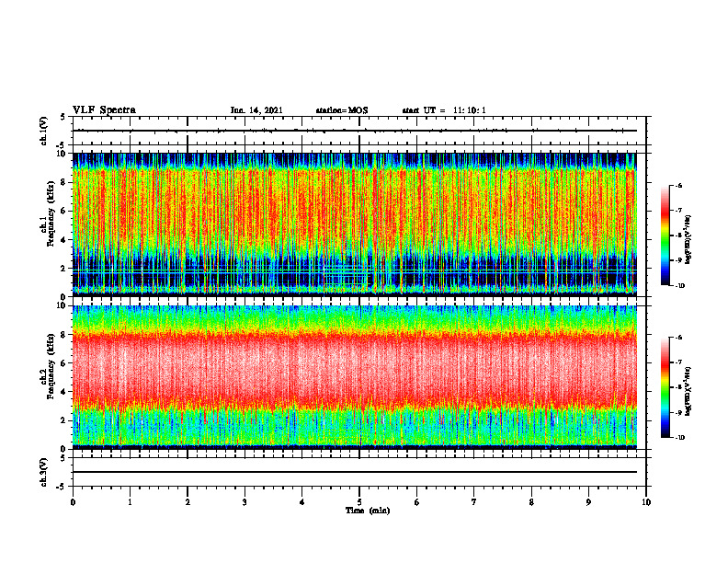Viewport: 728px width, 563px height.
Task: Click time axis tick label "3"
Action: point(245,502)
